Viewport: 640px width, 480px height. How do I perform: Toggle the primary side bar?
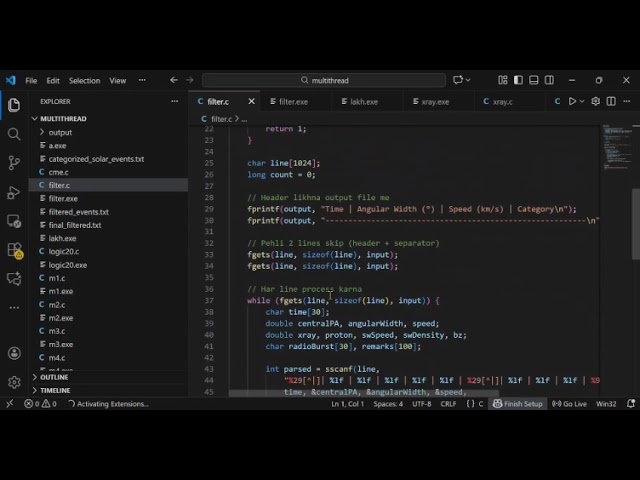(518, 80)
